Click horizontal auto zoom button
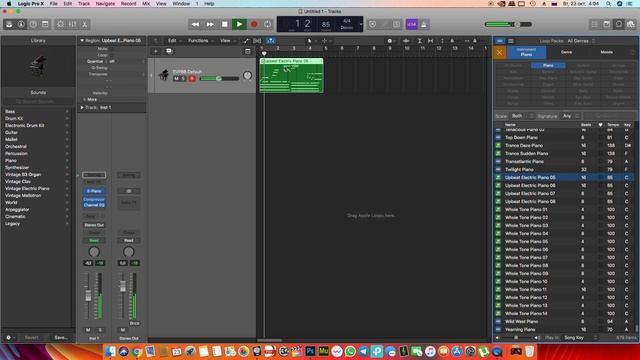Screen dimensions: 640x360 click(x=431, y=41)
